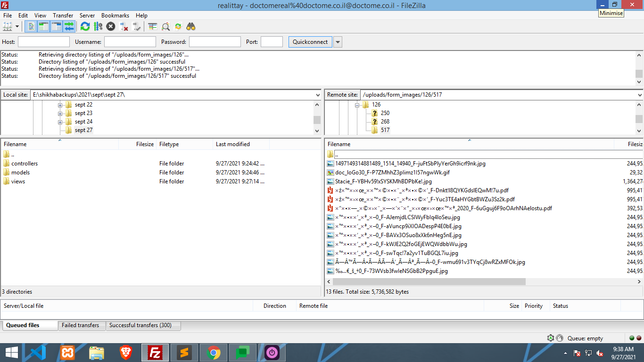Image resolution: width=644 pixels, height=362 pixels.
Task: Open the File menu
Action: (8, 16)
